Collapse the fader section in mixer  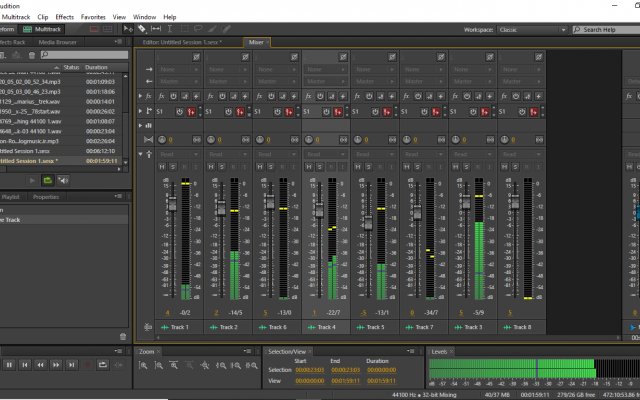[x=140, y=154]
